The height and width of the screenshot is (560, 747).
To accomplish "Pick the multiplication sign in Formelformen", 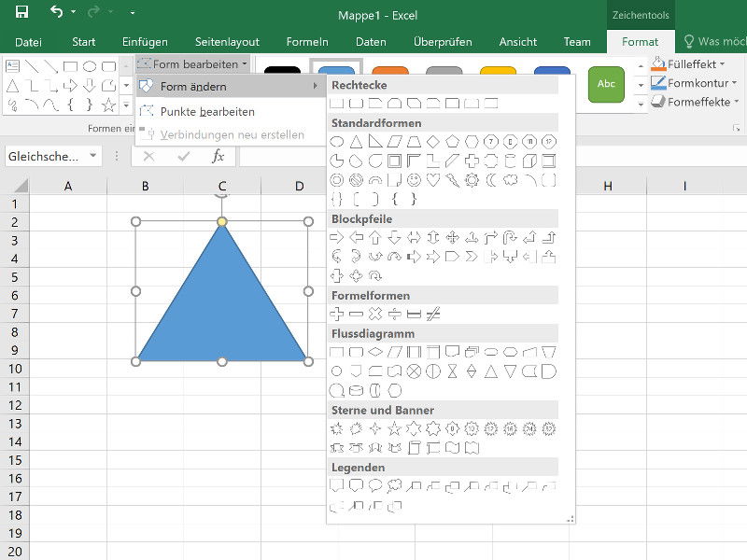I will (375, 314).
